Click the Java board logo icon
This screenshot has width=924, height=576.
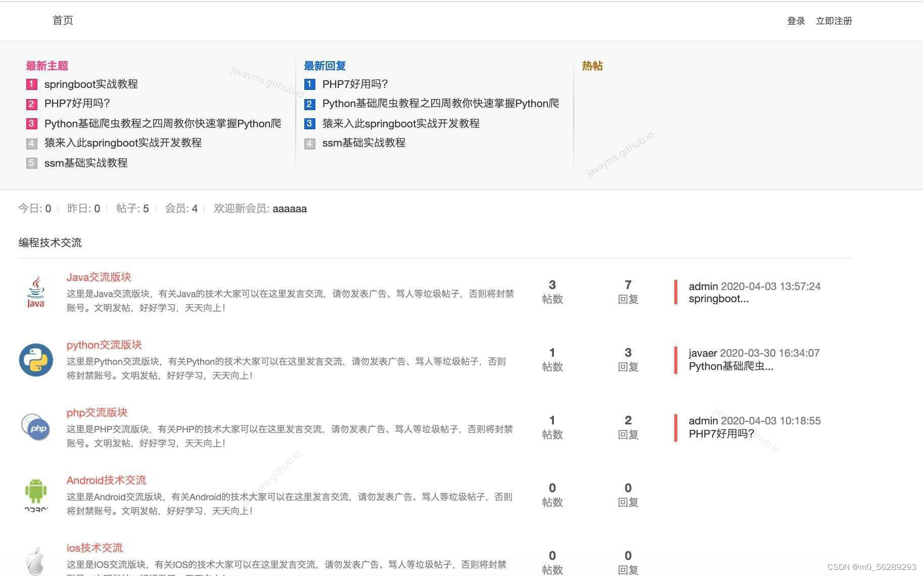[x=35, y=292]
